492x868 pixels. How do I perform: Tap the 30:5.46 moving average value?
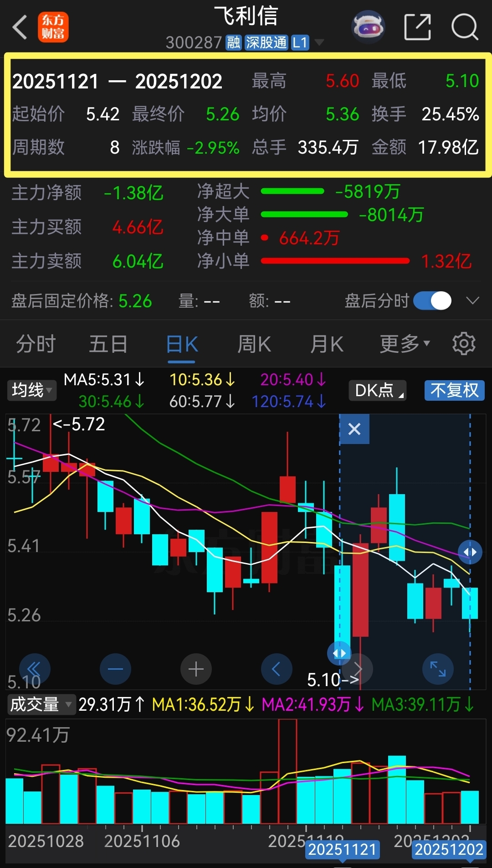[x=112, y=401]
